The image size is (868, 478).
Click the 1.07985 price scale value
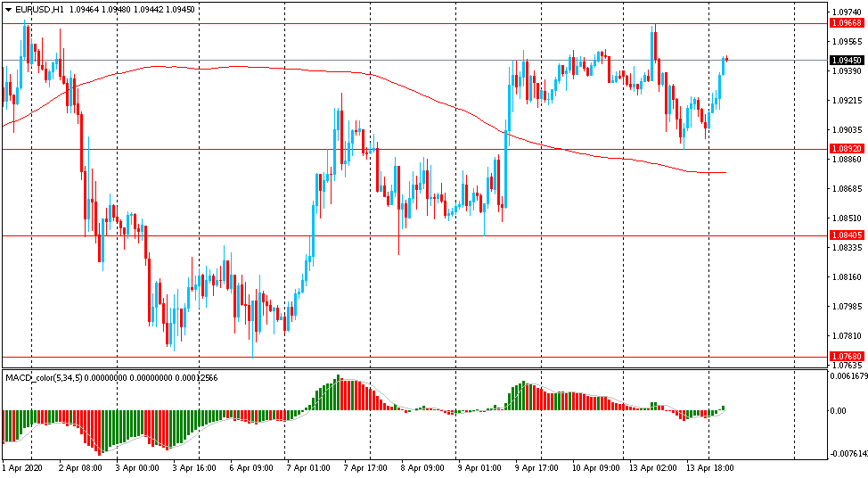coord(847,306)
